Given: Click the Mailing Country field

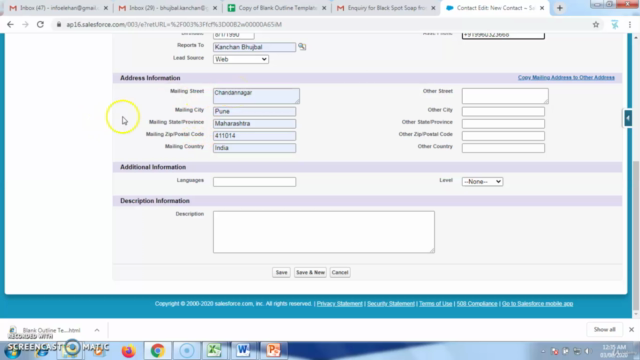Looking at the screenshot, I should [x=254, y=148].
